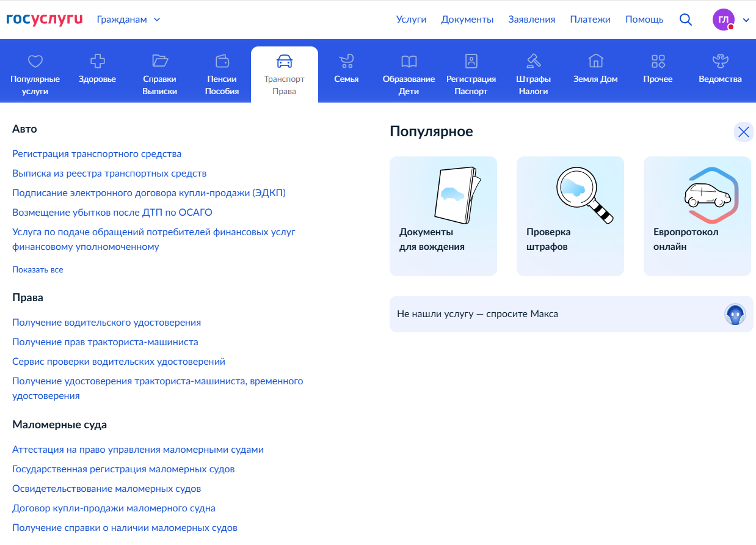Expand the user profile ГЛ menu

(731, 20)
